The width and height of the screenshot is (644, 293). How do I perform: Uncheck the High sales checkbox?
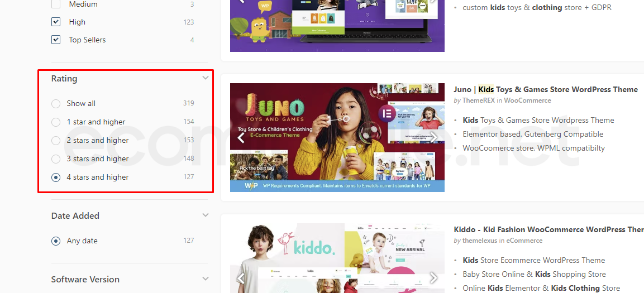[56, 22]
